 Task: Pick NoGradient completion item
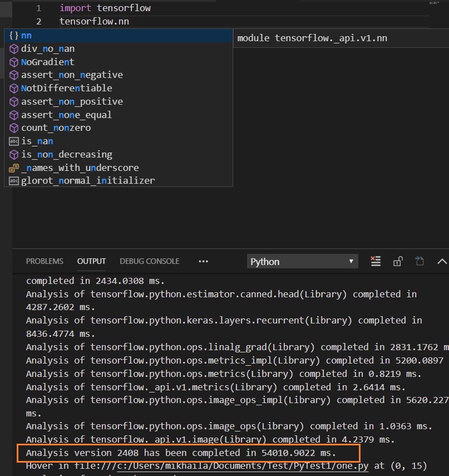point(119,62)
